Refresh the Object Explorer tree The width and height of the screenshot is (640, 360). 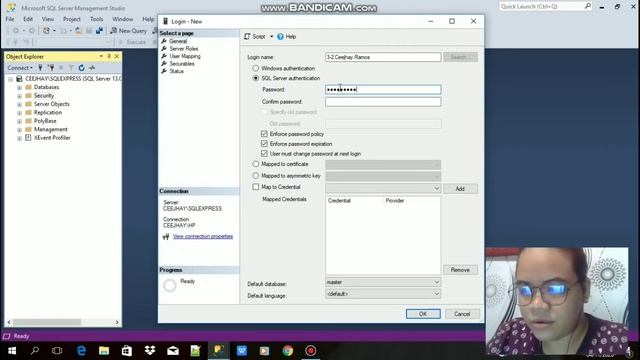tap(81, 68)
